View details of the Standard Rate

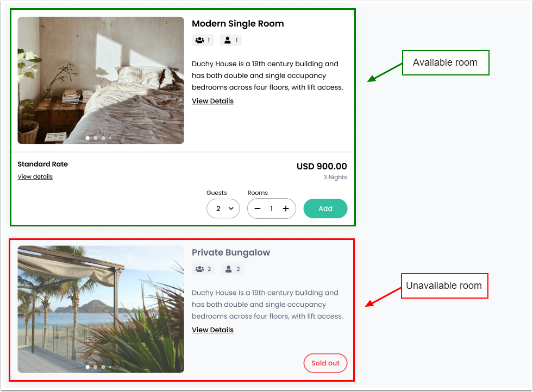tap(35, 176)
